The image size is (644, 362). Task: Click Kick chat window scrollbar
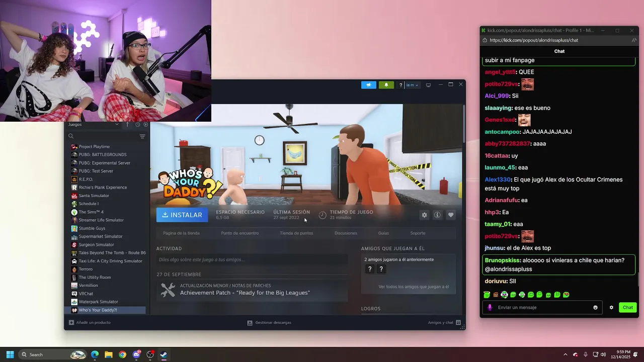click(638, 280)
